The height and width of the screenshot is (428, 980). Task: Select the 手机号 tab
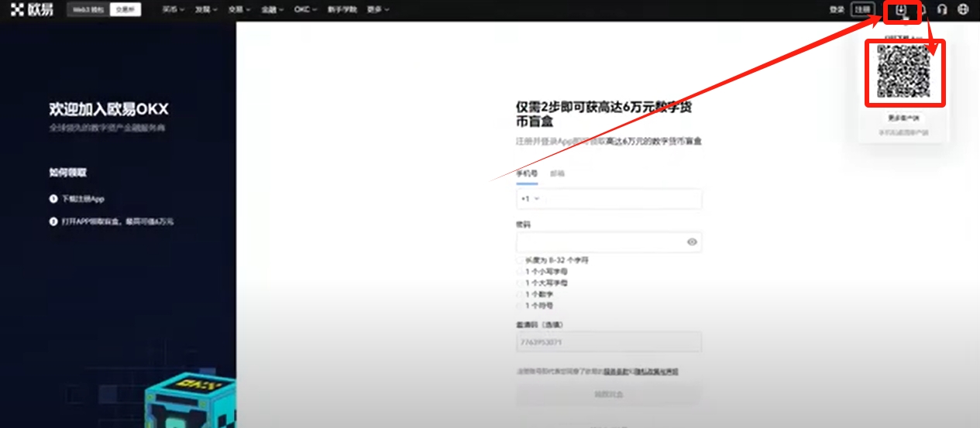pos(527,174)
